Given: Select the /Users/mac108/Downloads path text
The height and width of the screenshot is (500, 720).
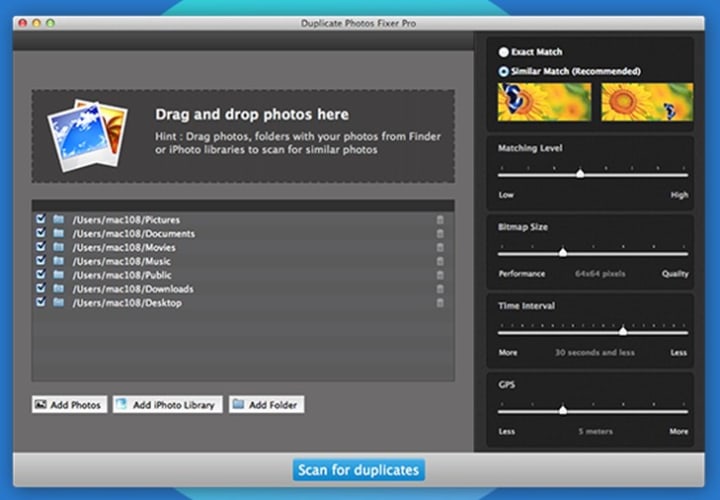Looking at the screenshot, I should (133, 289).
